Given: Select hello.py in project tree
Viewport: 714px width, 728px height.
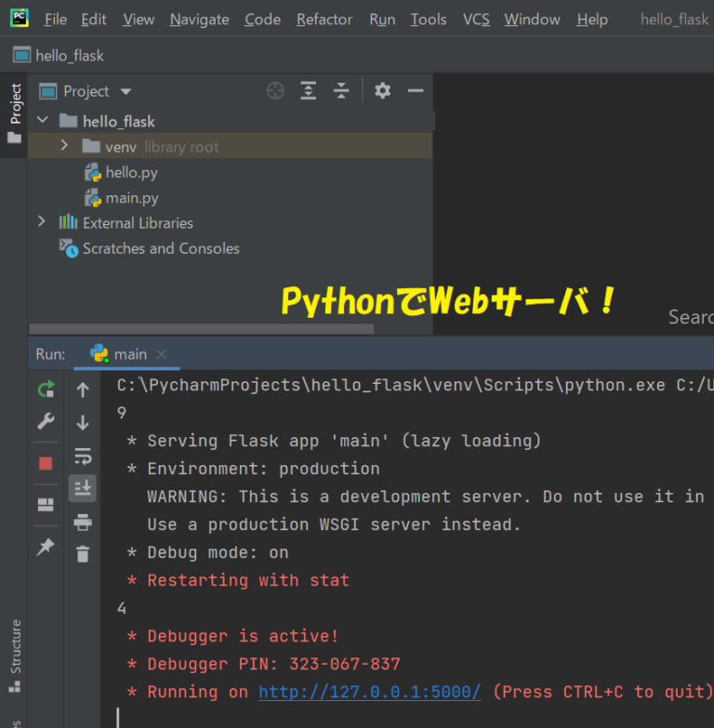Looking at the screenshot, I should [131, 172].
